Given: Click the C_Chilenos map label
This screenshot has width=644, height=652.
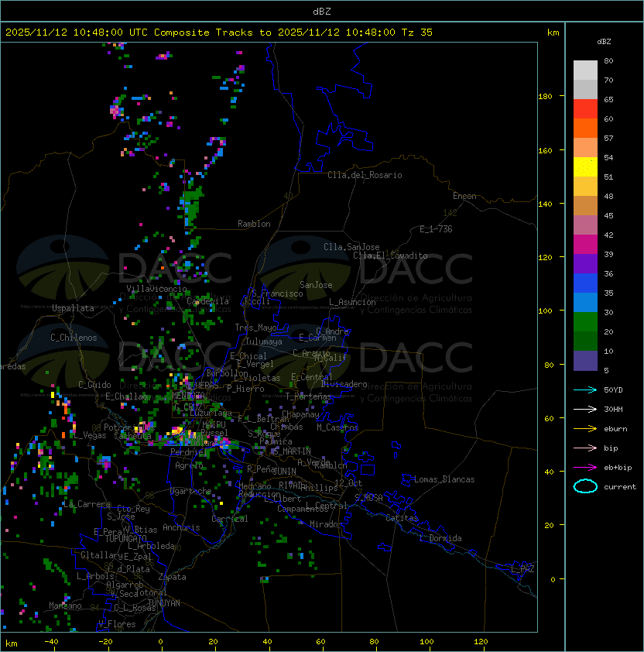Looking at the screenshot, I should click(x=74, y=338).
